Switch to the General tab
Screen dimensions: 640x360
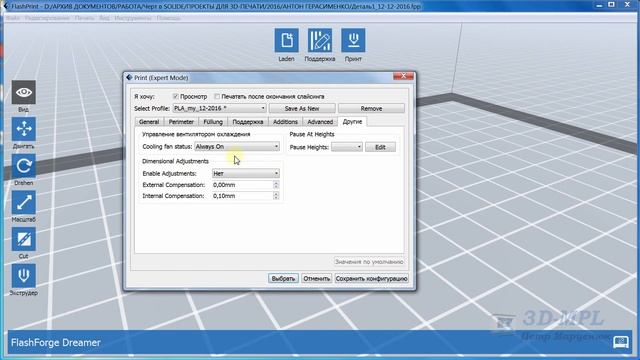[x=149, y=122]
